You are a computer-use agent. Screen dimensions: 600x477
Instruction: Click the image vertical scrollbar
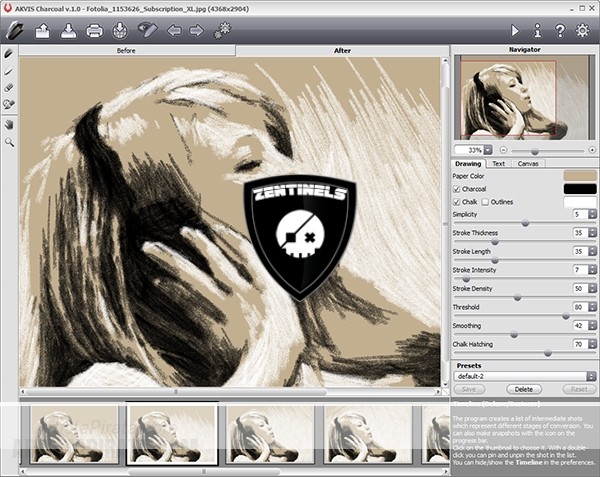445,222
